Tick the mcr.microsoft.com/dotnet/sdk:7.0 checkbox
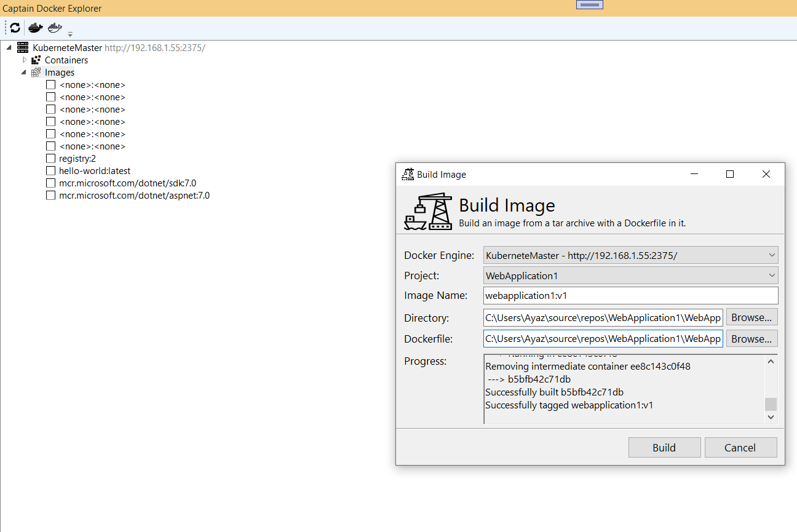797x532 pixels. [x=50, y=183]
